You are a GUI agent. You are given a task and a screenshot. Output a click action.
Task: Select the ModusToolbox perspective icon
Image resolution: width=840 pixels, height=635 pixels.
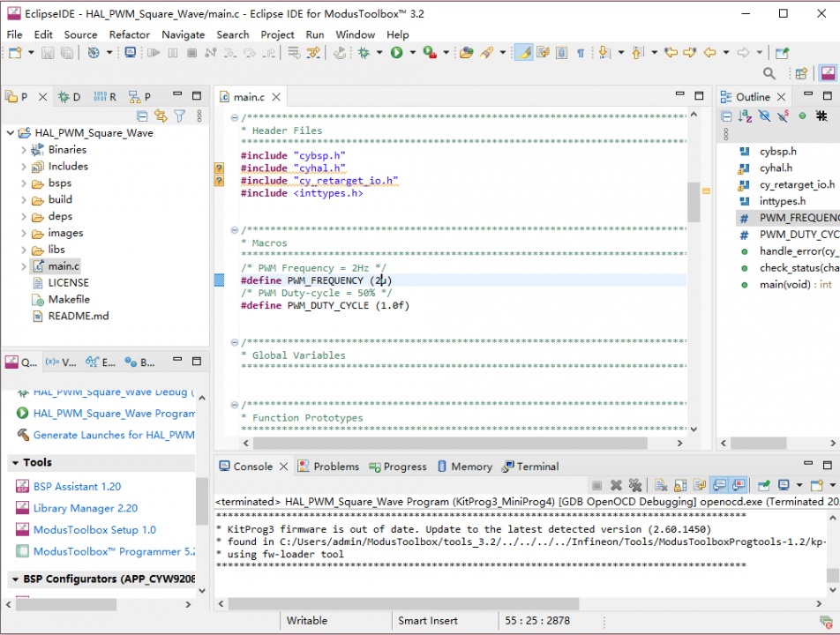click(x=828, y=73)
